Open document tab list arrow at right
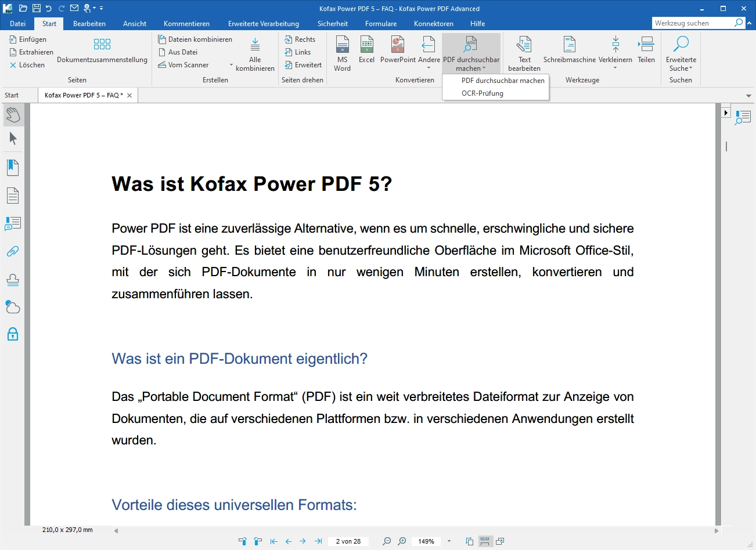Screen dimensions: 756x550 (x=748, y=96)
